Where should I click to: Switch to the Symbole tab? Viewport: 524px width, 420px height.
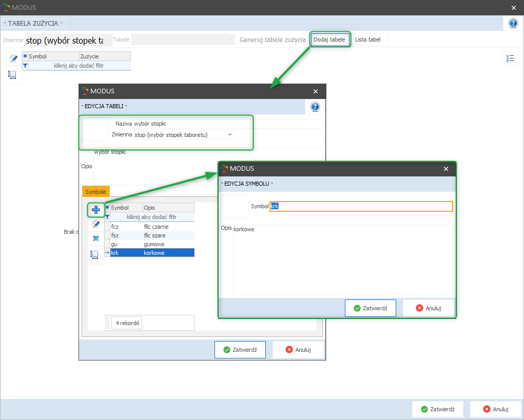click(96, 191)
